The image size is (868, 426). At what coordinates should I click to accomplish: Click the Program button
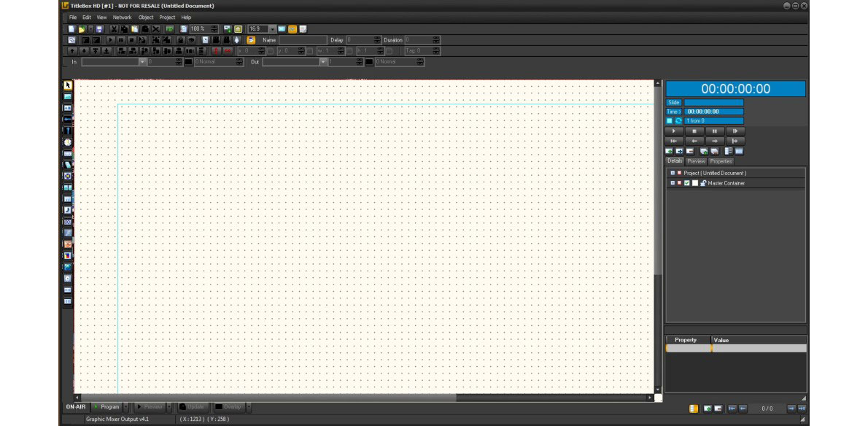(106, 407)
